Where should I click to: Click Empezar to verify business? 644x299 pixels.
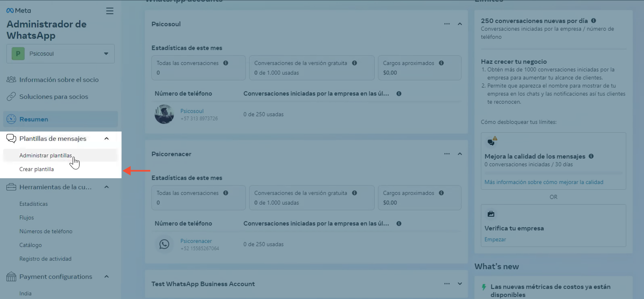[x=495, y=239]
